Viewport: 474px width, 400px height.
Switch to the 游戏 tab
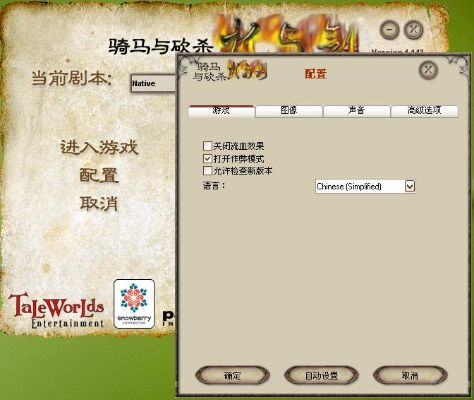222,111
